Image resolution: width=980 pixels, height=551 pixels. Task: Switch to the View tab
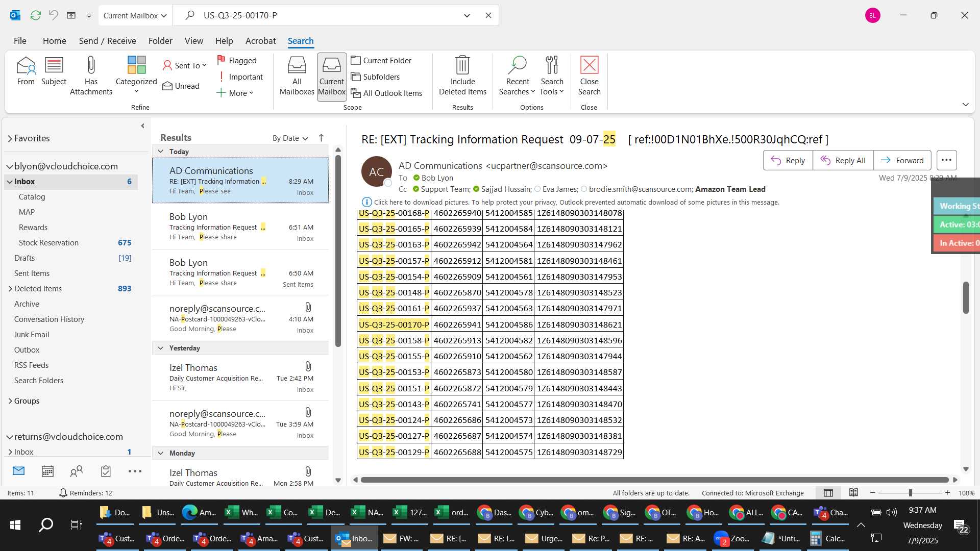point(193,41)
